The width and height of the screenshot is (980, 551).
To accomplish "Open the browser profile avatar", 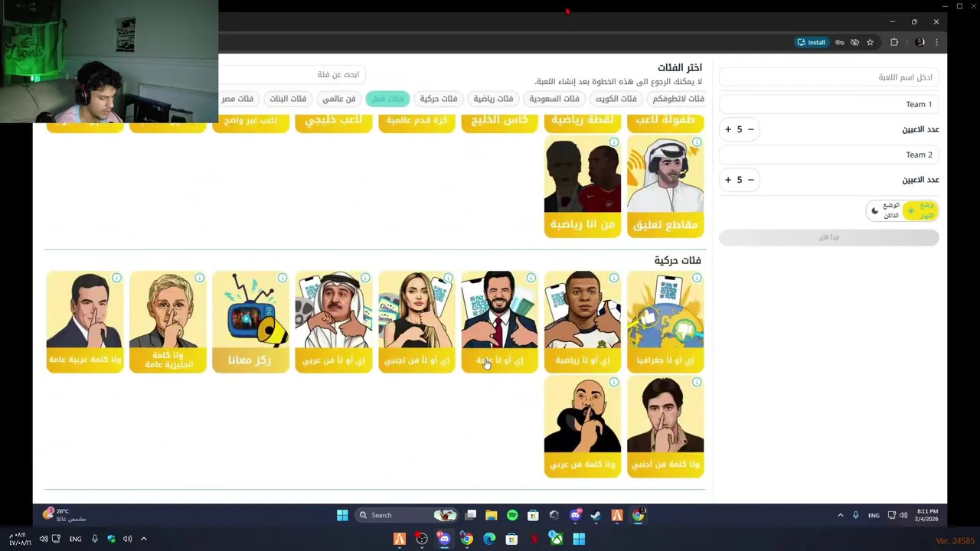I will (x=920, y=42).
